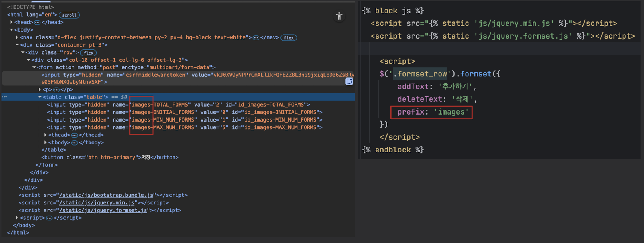Expand the nav element node

(x=17, y=37)
